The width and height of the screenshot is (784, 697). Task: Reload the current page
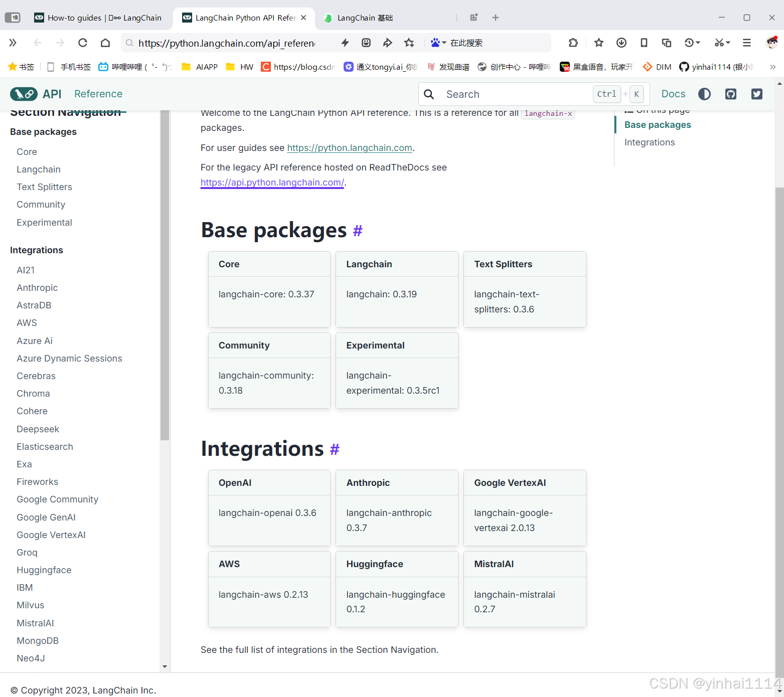[83, 43]
